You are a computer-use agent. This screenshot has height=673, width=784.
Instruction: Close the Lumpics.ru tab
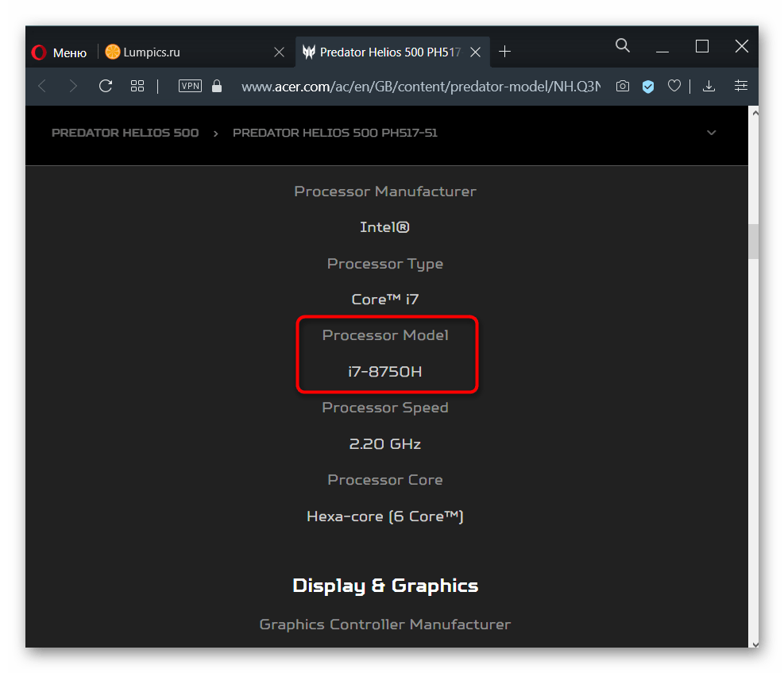tap(279, 52)
